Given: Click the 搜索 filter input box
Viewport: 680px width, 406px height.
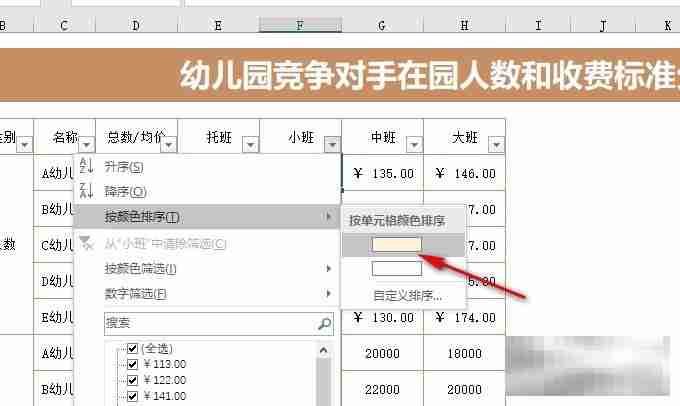Looking at the screenshot, I should coord(219,324).
